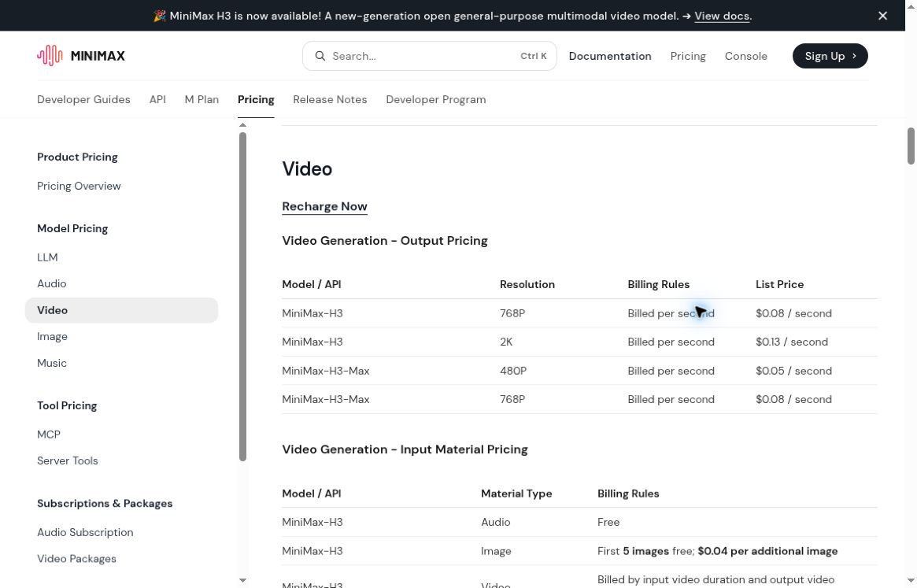This screenshot has height=588, width=917.
Task: Click the $0.13 / second price
Action: pyautogui.click(x=791, y=342)
